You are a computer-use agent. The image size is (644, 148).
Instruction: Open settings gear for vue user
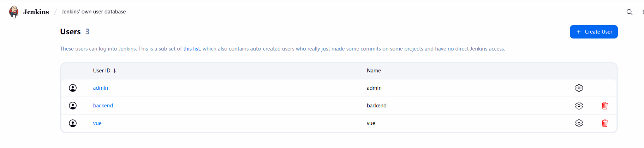[x=579, y=123]
